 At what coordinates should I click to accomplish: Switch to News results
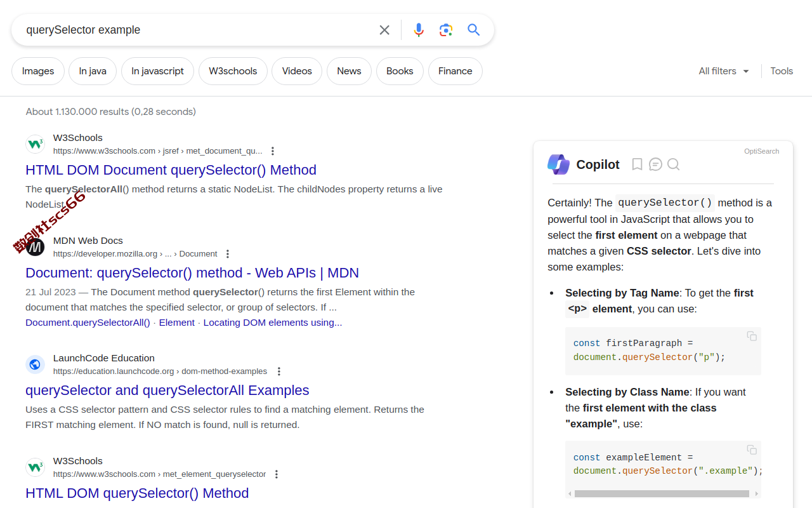[349, 71]
